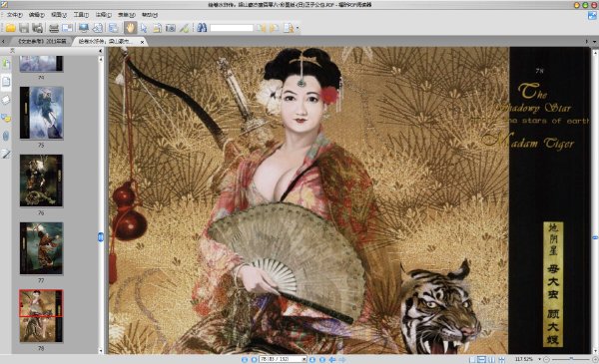Select the highlighted page 78 thumbnail

pos(41,315)
